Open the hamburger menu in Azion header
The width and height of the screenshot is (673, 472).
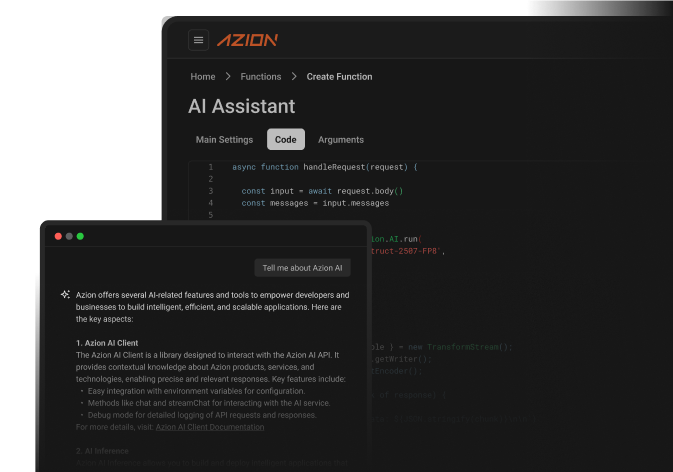198,40
